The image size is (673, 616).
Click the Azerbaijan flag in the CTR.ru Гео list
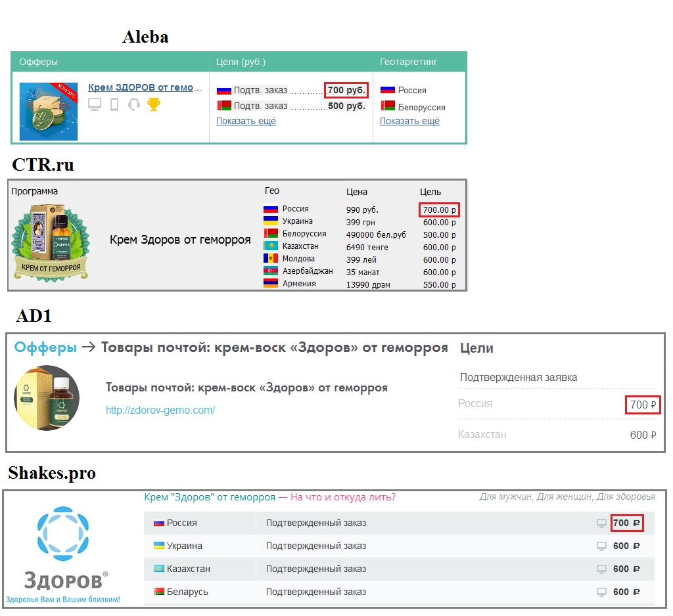(270, 271)
